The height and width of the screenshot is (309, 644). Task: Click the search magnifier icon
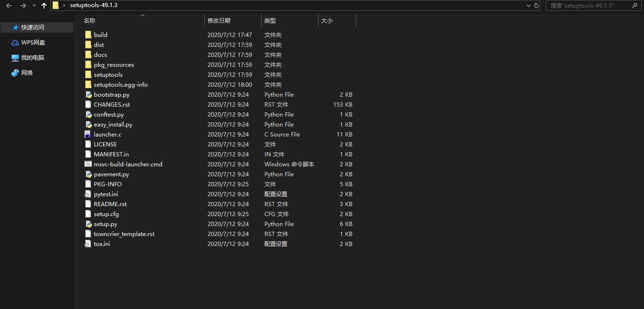tap(635, 6)
